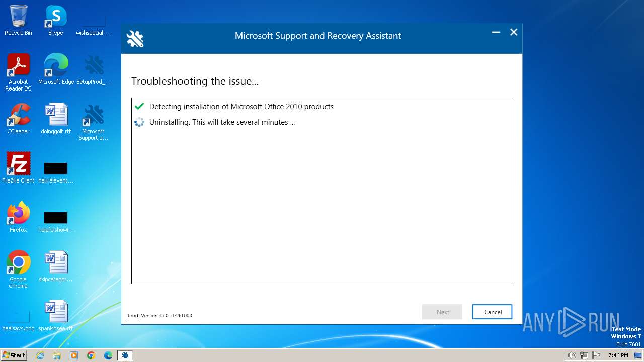Click the spinning progress indicator for uninstalling
This screenshot has width=644, height=362.
click(x=139, y=122)
